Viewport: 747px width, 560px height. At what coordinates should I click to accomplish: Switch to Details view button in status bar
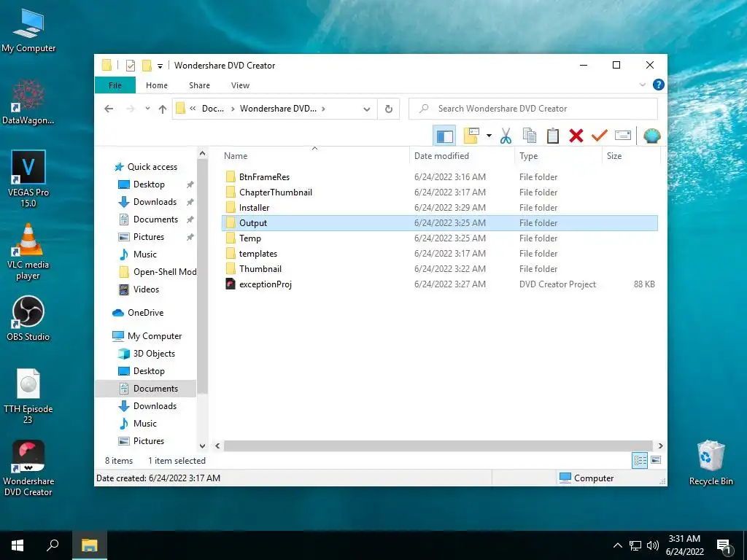click(x=640, y=460)
